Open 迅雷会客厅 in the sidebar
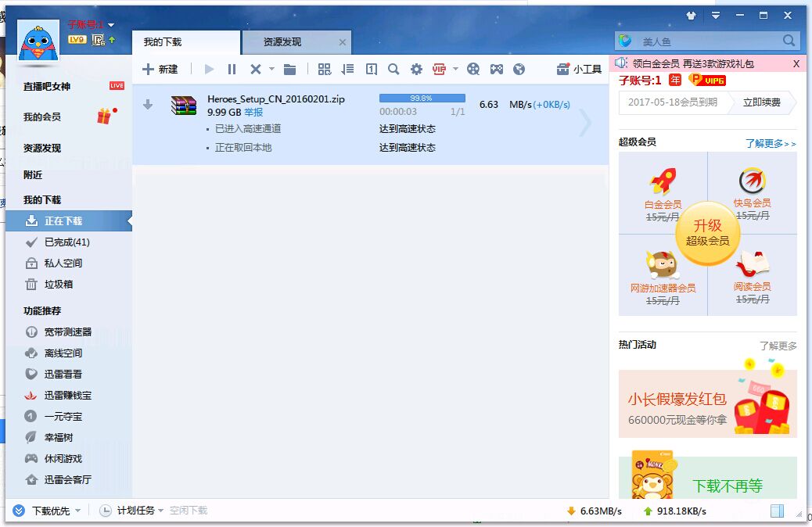 coord(69,480)
